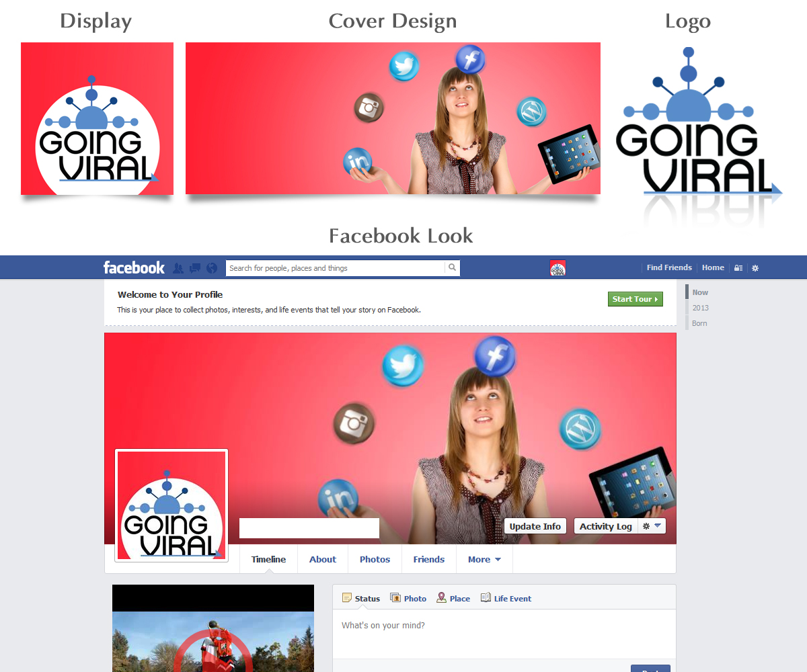Switch to the About tab
The width and height of the screenshot is (807, 672).
pyautogui.click(x=322, y=558)
